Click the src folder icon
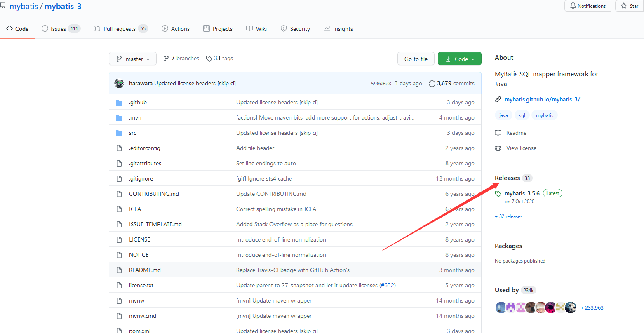The width and height of the screenshot is (644, 333). coord(119,133)
